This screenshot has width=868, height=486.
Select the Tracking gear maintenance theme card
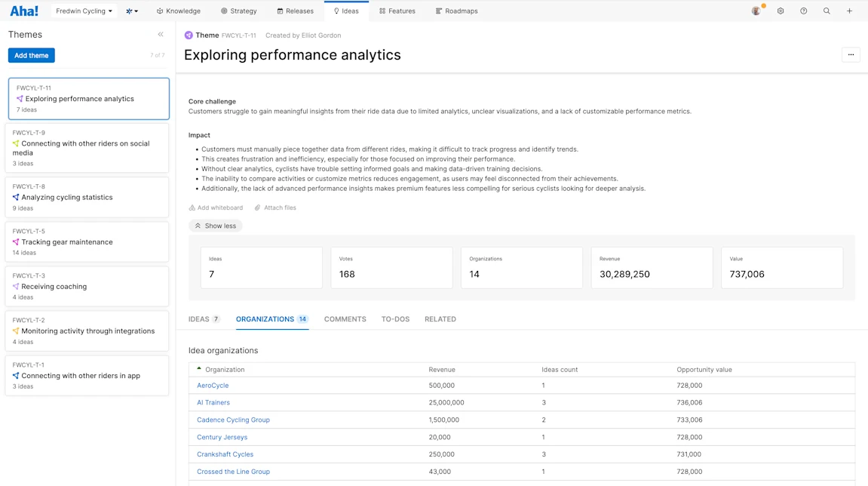pos(87,242)
